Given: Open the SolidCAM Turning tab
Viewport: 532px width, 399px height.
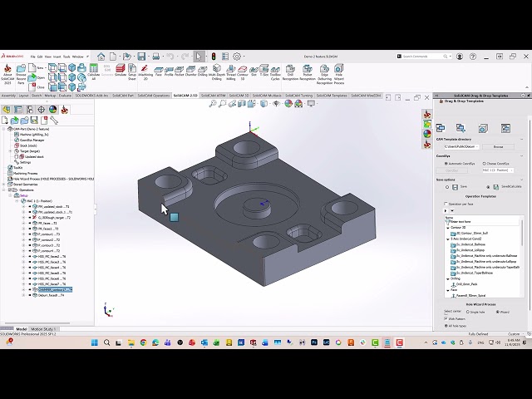Looking at the screenshot, I should 298,96.
